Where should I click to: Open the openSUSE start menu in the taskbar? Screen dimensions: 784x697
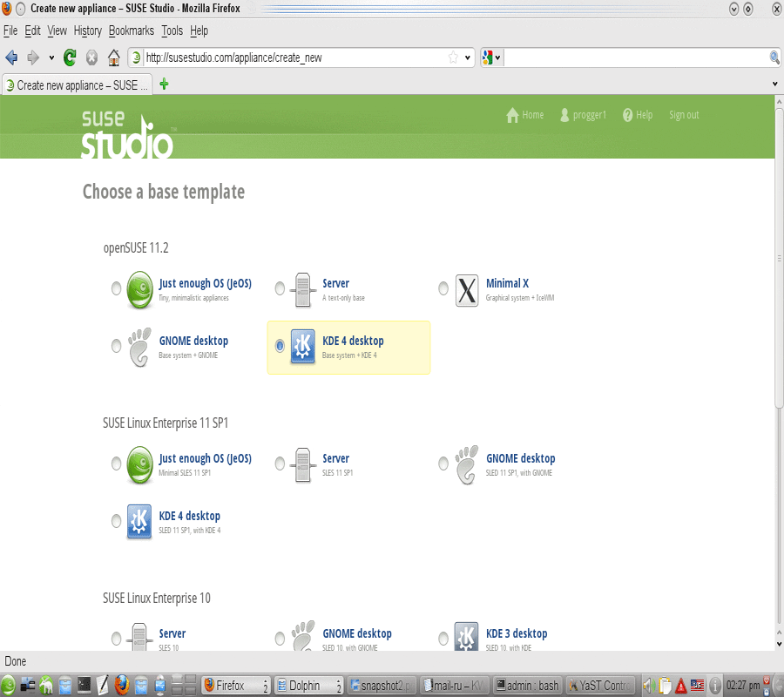click(8, 685)
